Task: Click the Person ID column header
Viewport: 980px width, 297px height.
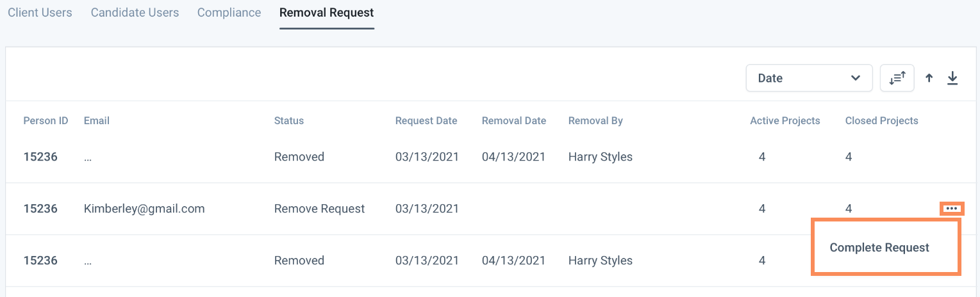Action: click(x=46, y=121)
